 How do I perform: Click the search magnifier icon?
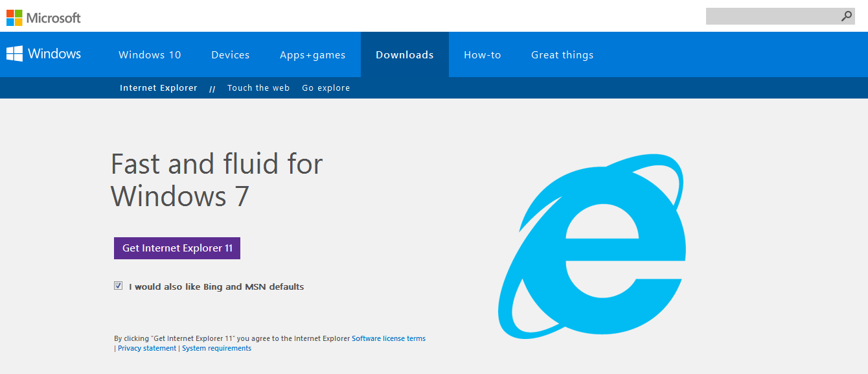point(847,16)
